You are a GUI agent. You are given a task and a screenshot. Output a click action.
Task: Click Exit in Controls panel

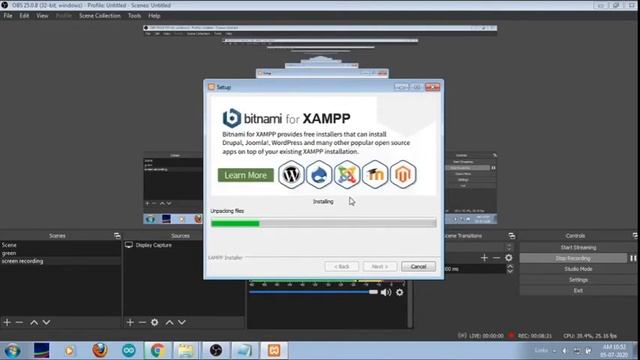pos(578,291)
